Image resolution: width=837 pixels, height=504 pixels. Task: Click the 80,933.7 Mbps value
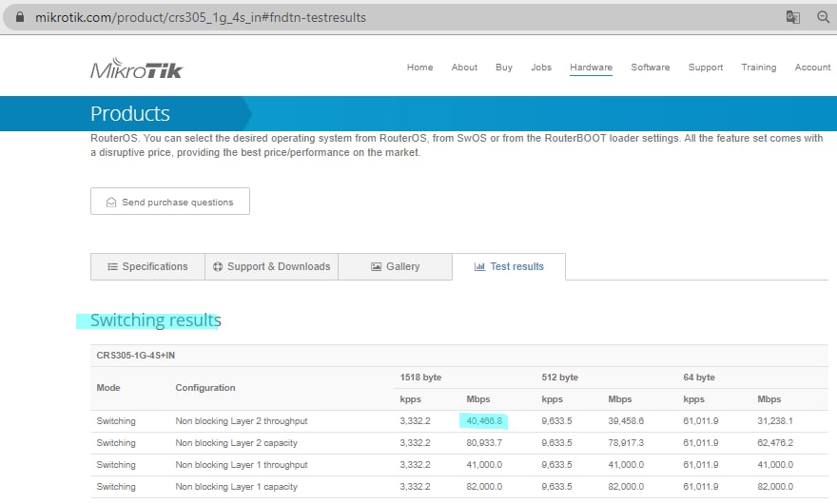pyautogui.click(x=484, y=443)
